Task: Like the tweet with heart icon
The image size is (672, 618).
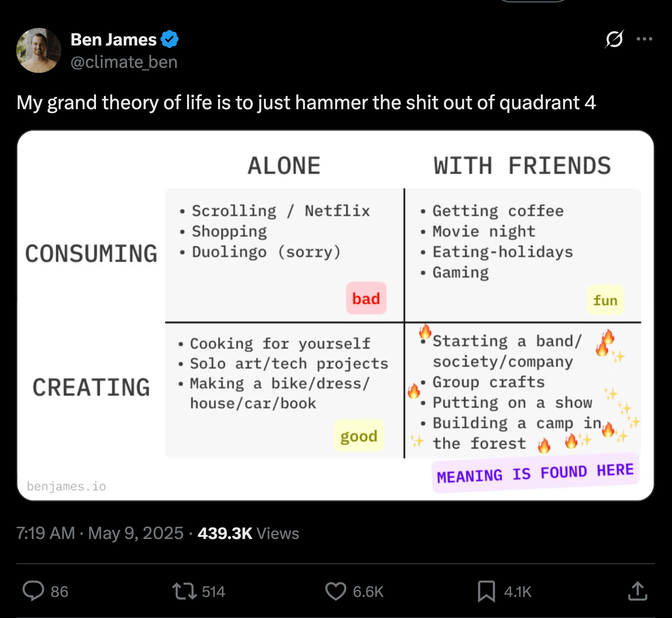Action: pos(336,591)
